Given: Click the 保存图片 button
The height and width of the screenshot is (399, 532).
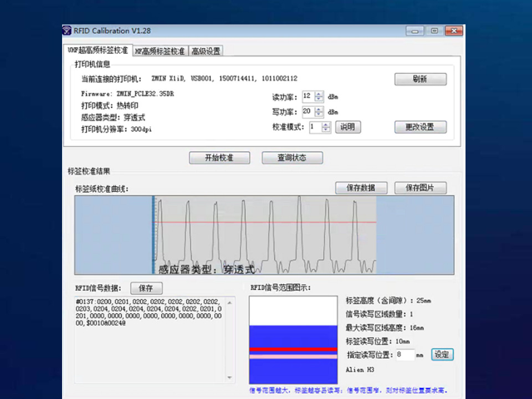Looking at the screenshot, I should (x=421, y=188).
